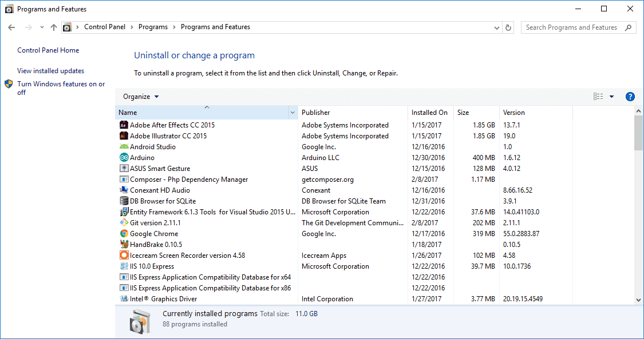Click getcomposer.org publisher cell

[328, 179]
